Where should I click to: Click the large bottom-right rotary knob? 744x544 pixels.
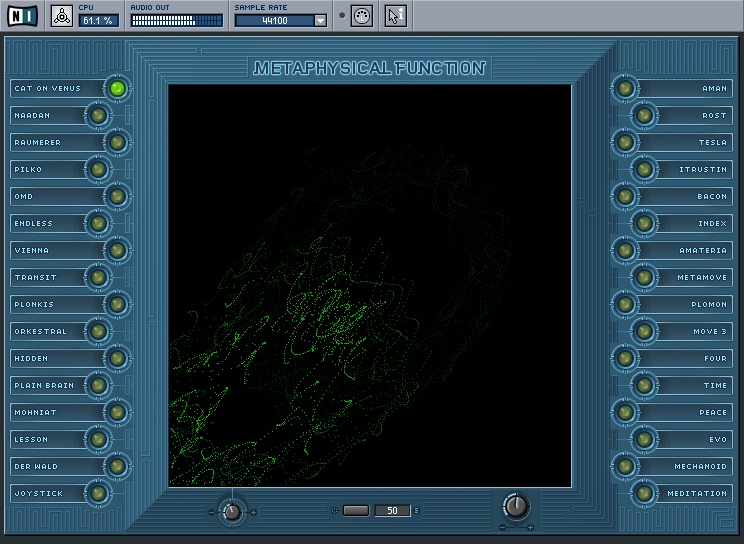pos(516,506)
